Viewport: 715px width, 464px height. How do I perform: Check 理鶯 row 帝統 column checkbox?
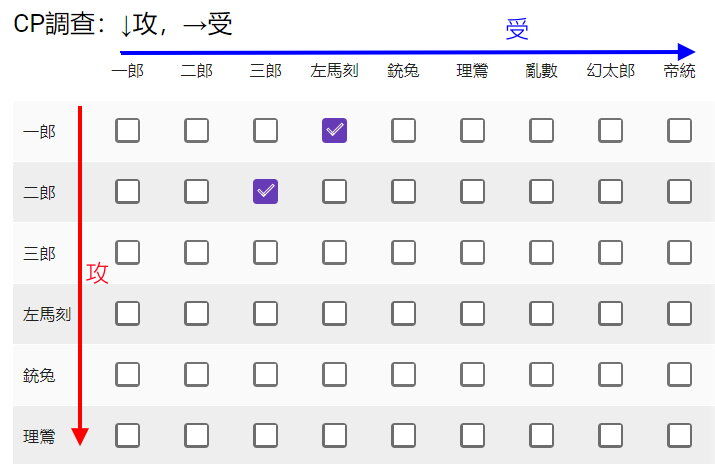pos(679,436)
